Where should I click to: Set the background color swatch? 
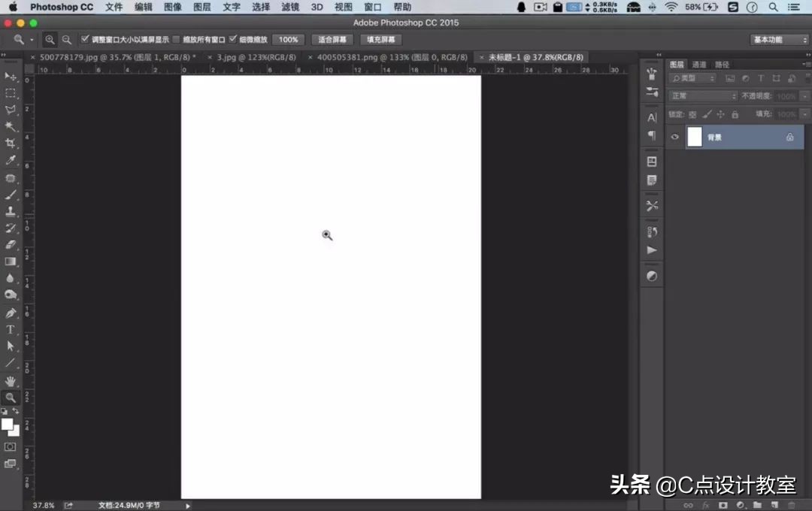[x=16, y=432]
